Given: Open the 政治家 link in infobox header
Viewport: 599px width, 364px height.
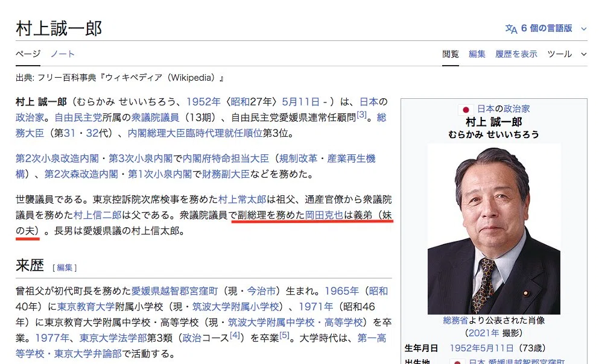Looking at the screenshot, I should tap(517, 108).
